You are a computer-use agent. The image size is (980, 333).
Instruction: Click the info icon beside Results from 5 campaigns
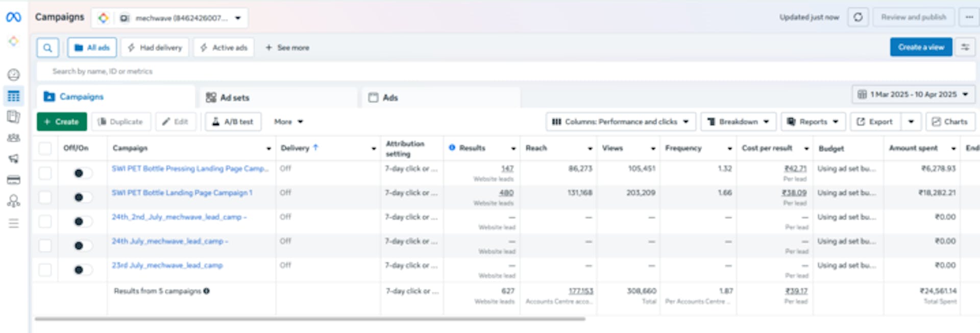207,291
